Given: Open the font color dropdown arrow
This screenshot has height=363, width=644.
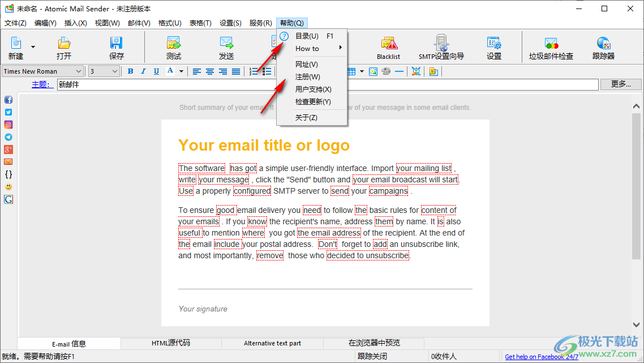Looking at the screenshot, I should 181,71.
